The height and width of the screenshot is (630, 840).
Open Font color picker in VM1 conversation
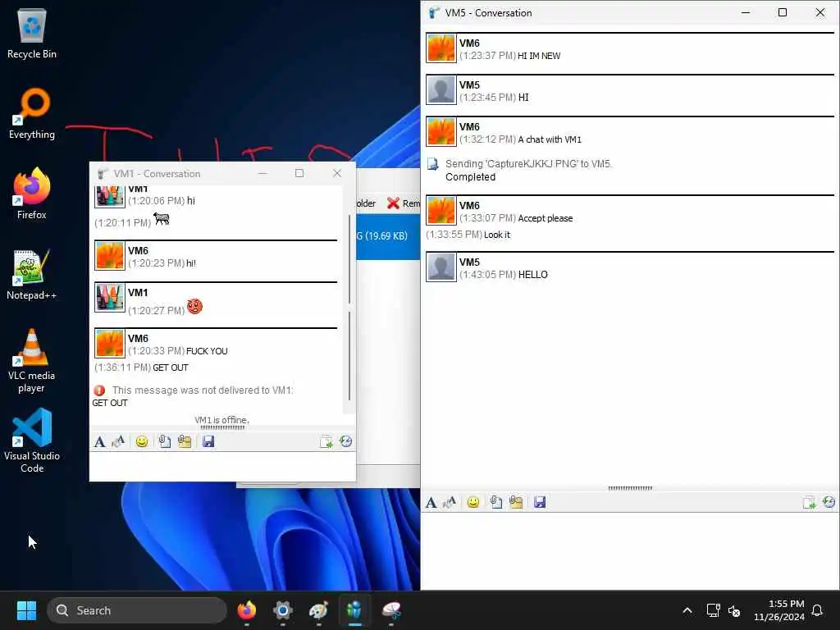(x=118, y=441)
